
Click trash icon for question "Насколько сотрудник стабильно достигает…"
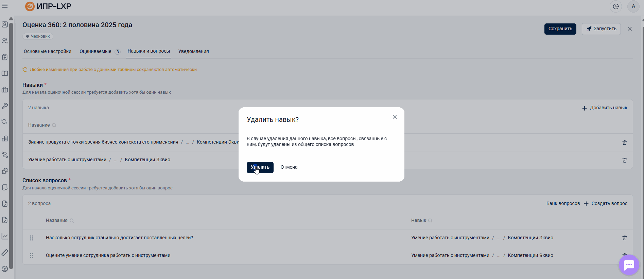pos(625,238)
